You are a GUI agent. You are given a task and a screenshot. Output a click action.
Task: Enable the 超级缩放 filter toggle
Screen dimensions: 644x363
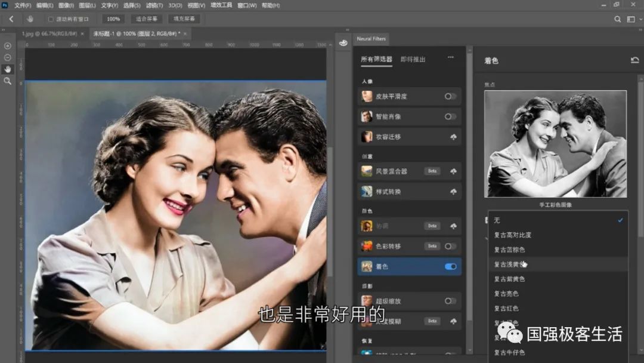(450, 301)
